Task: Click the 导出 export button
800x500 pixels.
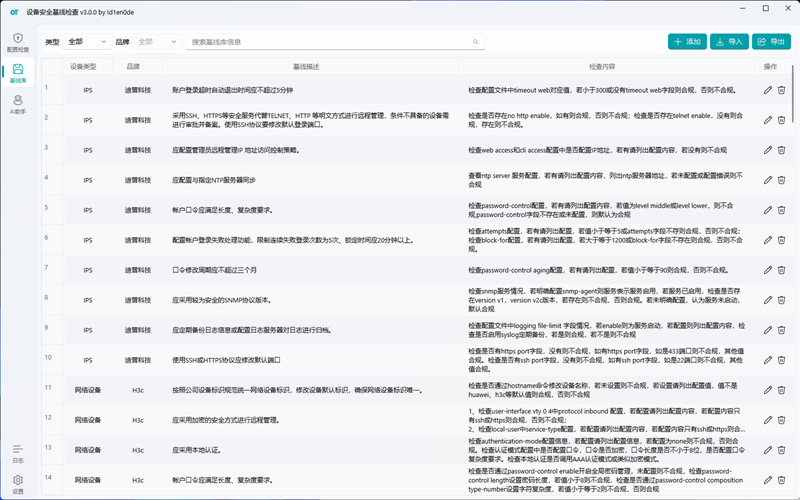Action: click(x=771, y=42)
